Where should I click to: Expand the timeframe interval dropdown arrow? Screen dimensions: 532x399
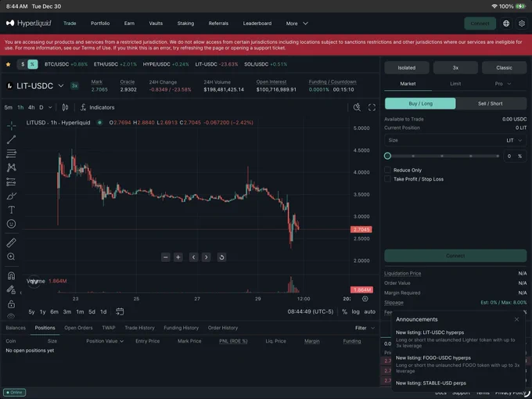click(x=50, y=107)
